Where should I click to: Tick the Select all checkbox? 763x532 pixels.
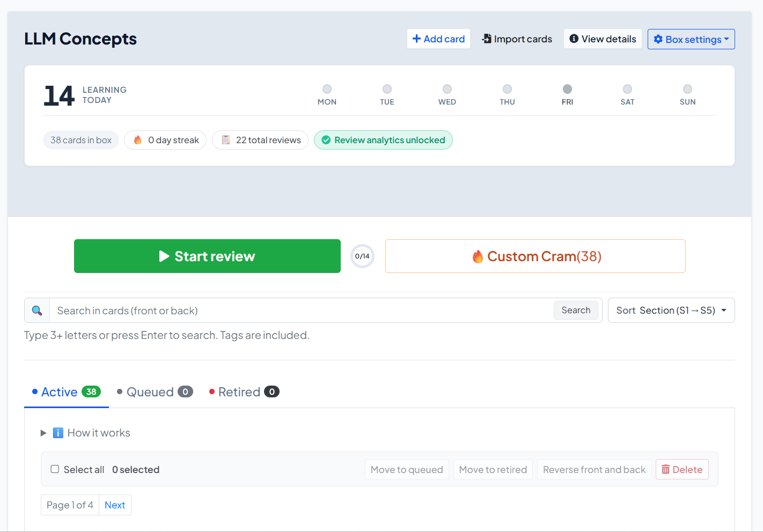pyautogui.click(x=55, y=469)
